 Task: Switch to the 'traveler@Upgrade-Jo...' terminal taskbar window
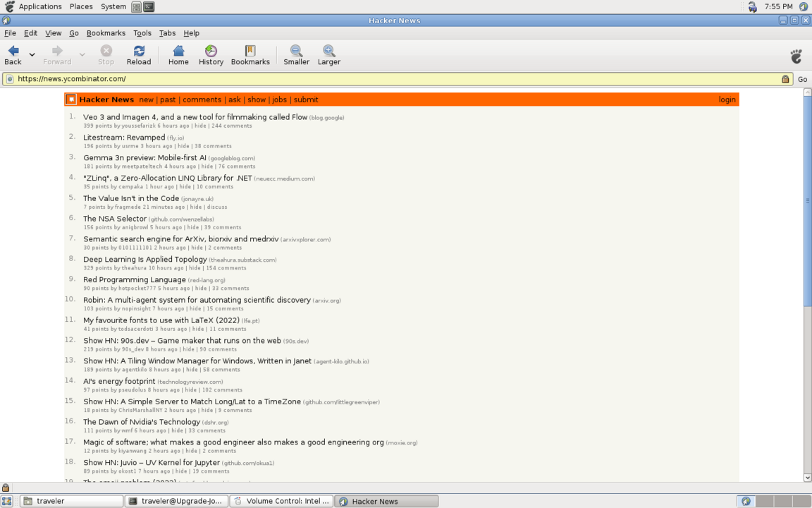177,501
